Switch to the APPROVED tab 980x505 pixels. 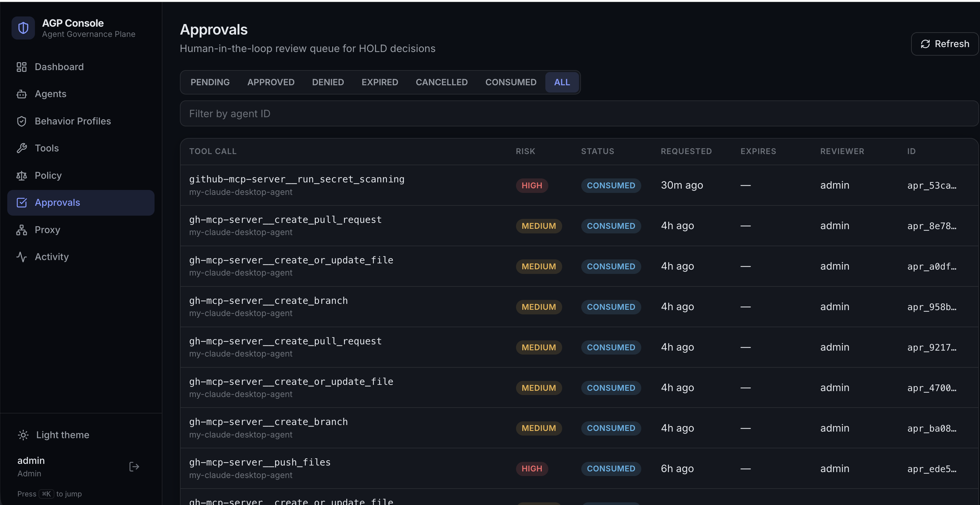[x=271, y=82]
